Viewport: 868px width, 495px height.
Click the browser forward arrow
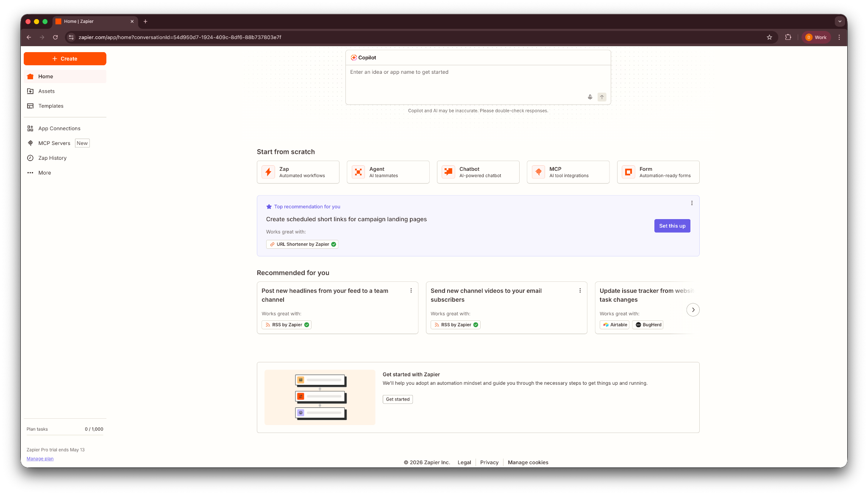tap(42, 37)
